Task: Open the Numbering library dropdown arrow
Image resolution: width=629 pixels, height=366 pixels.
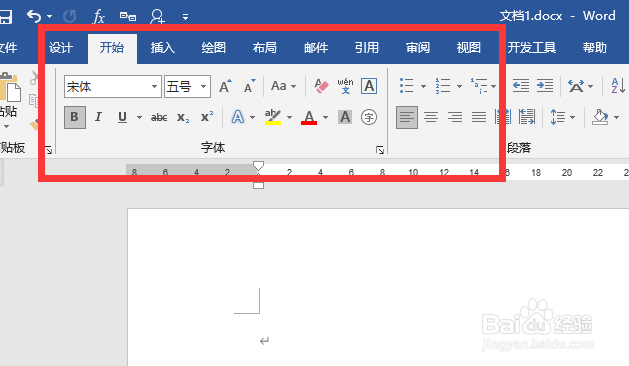Action: pos(459,86)
